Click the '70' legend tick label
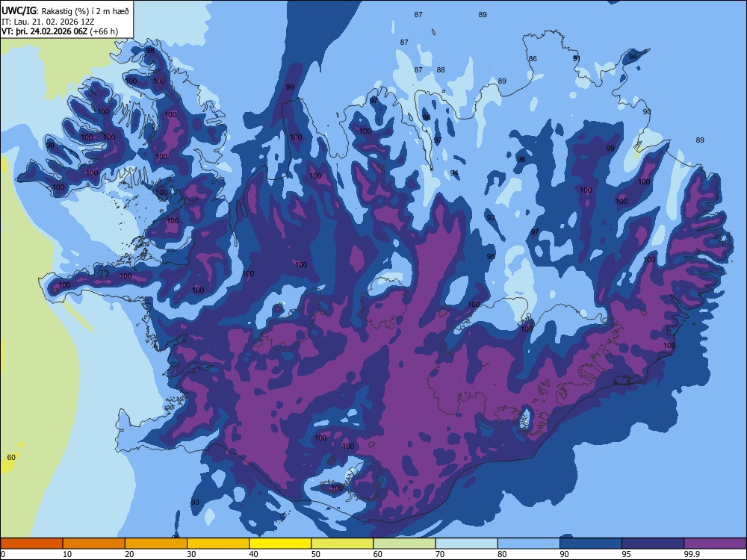Viewport: 747px width, 560px height. pos(440,554)
